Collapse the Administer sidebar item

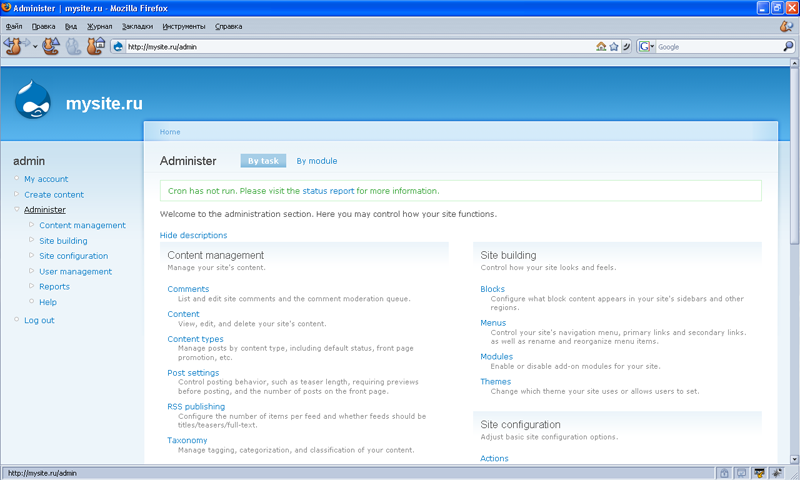click(x=45, y=210)
